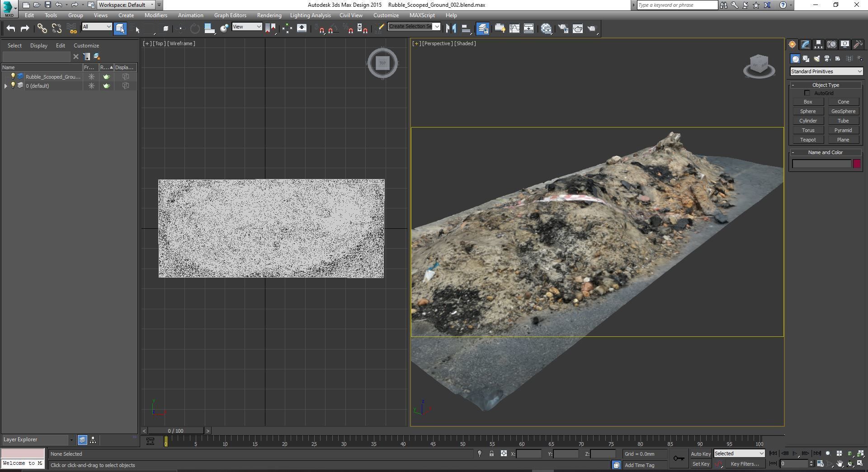Collapse the Object Type rollout

coord(826,85)
